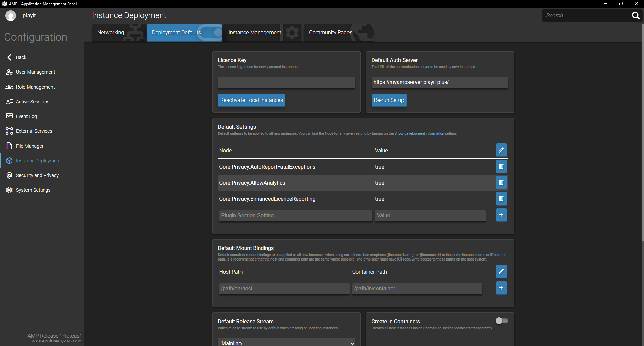Delete Core.Privacy.AutoReportFatalExceptions setting row

click(501, 167)
